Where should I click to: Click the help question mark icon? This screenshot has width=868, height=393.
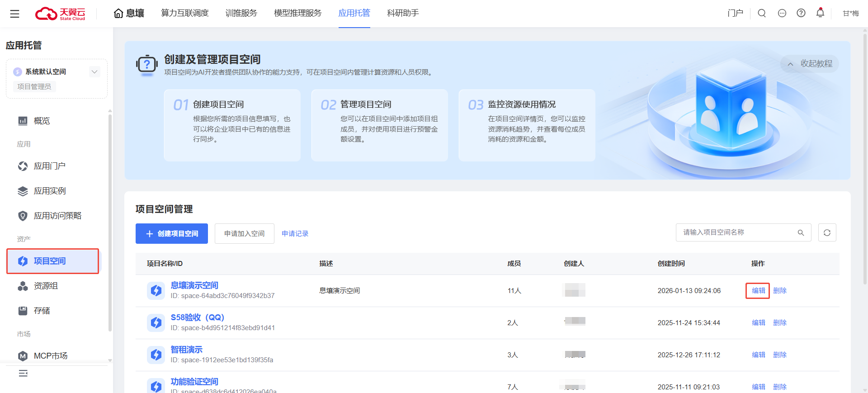801,13
